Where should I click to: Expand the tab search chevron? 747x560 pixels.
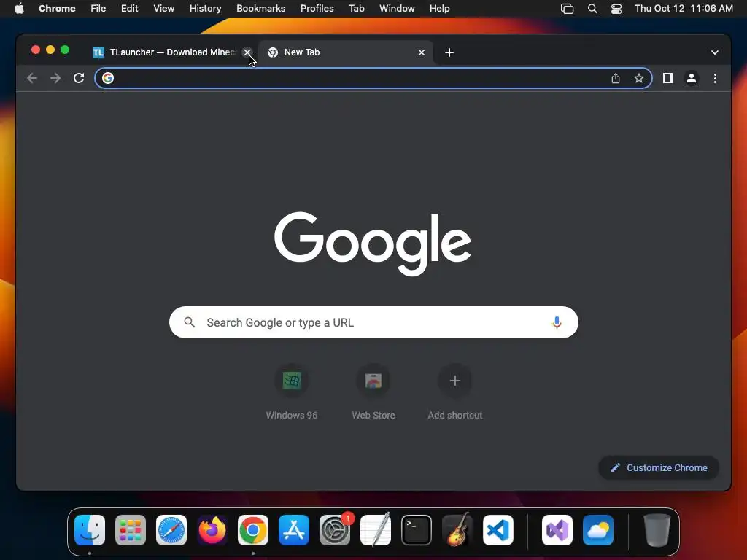click(715, 52)
